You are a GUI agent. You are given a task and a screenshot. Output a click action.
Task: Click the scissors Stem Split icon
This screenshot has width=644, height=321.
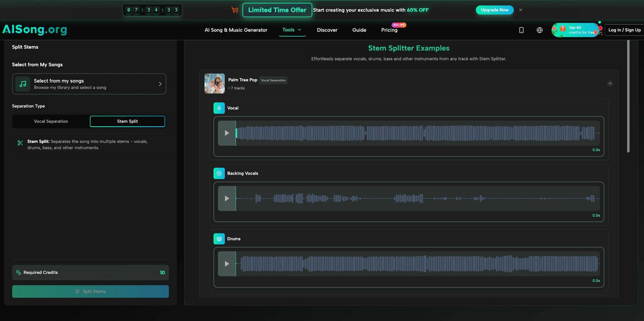coord(20,143)
